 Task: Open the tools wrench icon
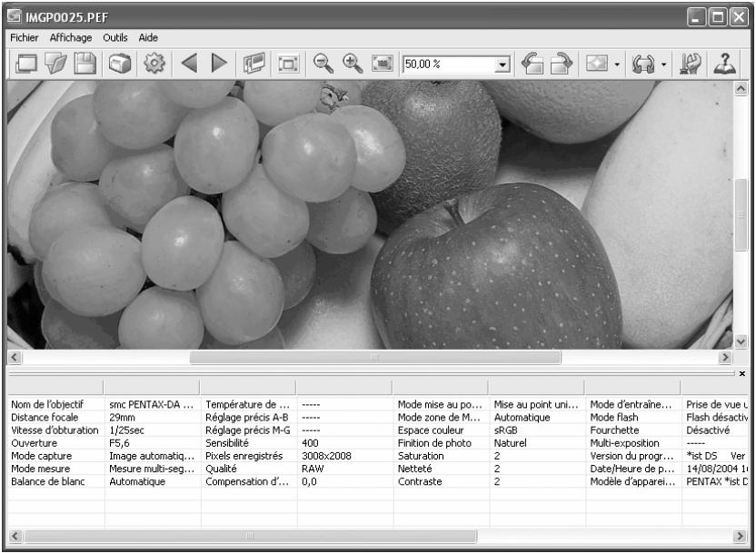[690, 64]
